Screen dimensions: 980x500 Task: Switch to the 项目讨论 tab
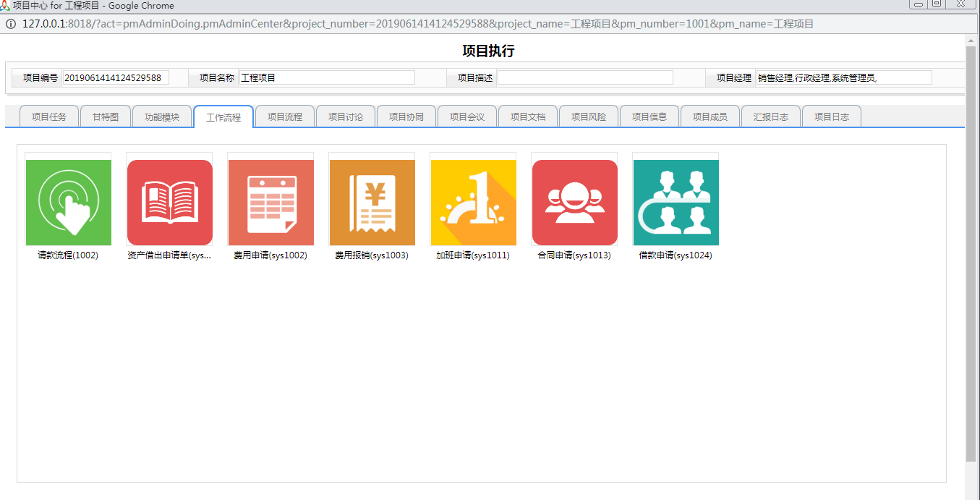coord(346,116)
